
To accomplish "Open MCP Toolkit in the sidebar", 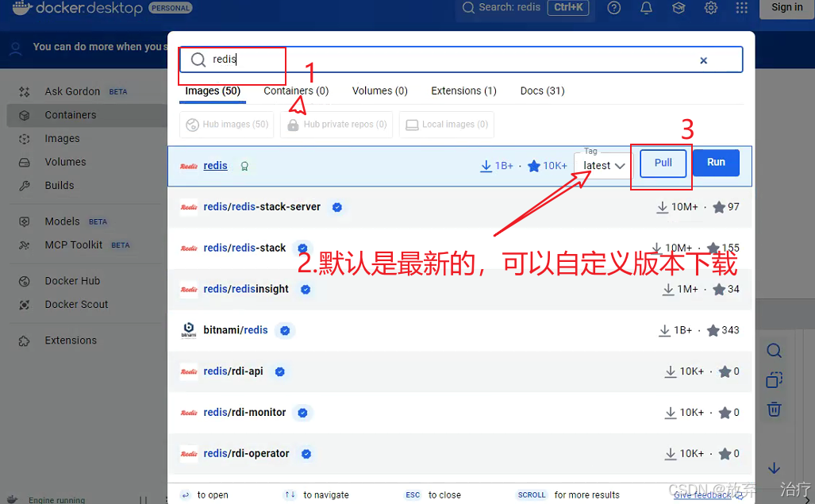I will click(86, 245).
